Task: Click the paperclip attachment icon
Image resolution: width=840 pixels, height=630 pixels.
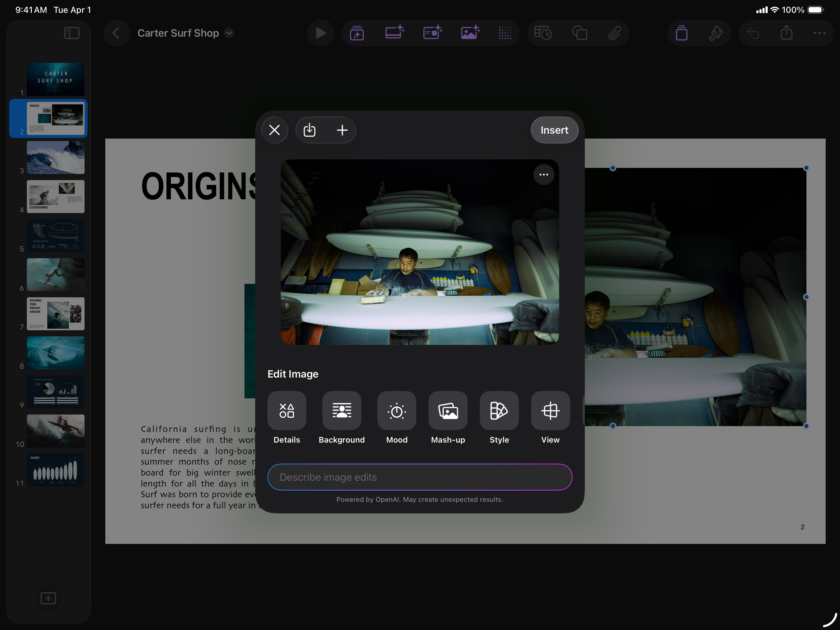Action: [x=614, y=33]
